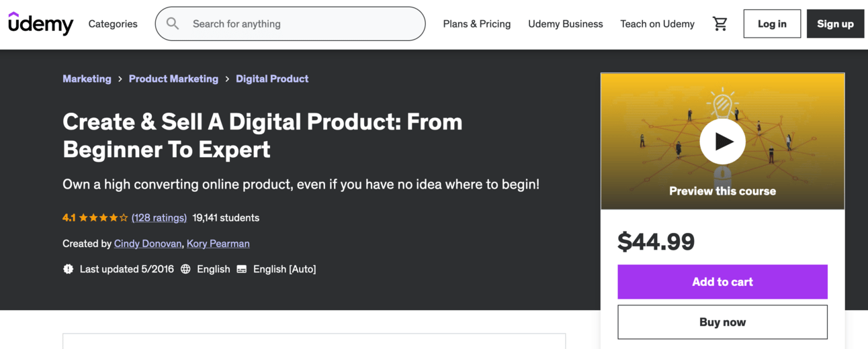Open Plans & Pricing
Viewport: 868px width, 349px height.
[476, 24]
